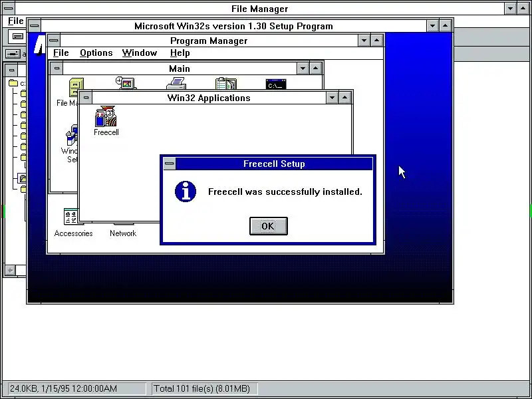The image size is (532, 399).
Task: Click c: root folder in File Manager tree
Action: click(x=17, y=83)
